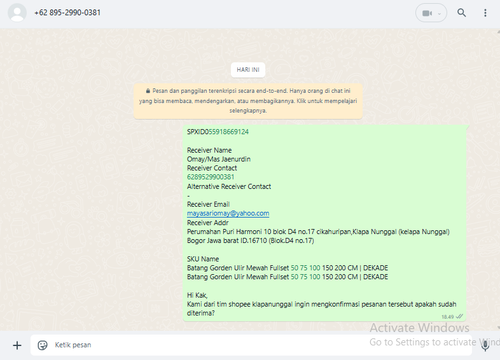Viewport: 500px width, 360px height.
Task: Click the 18.49 message timestamp
Action: pos(448,317)
